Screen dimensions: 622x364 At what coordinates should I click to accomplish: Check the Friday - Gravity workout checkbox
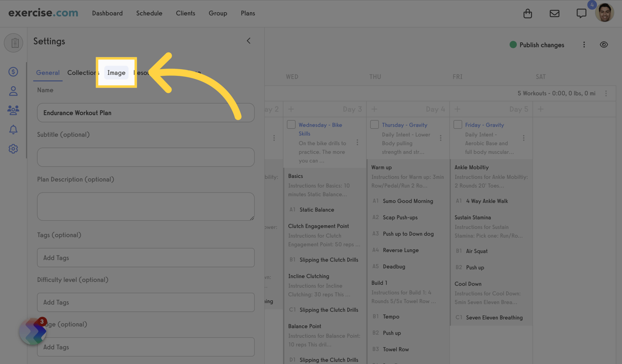coord(457,124)
